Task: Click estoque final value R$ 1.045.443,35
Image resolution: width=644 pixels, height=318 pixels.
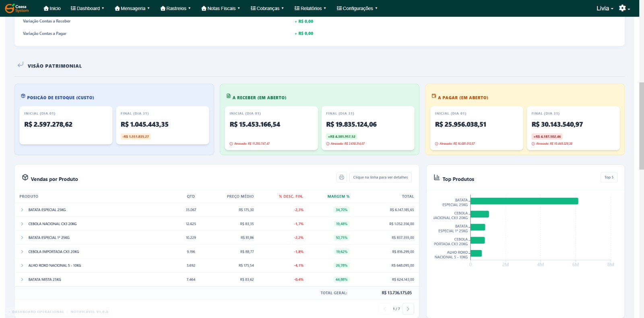Action: [144, 125]
